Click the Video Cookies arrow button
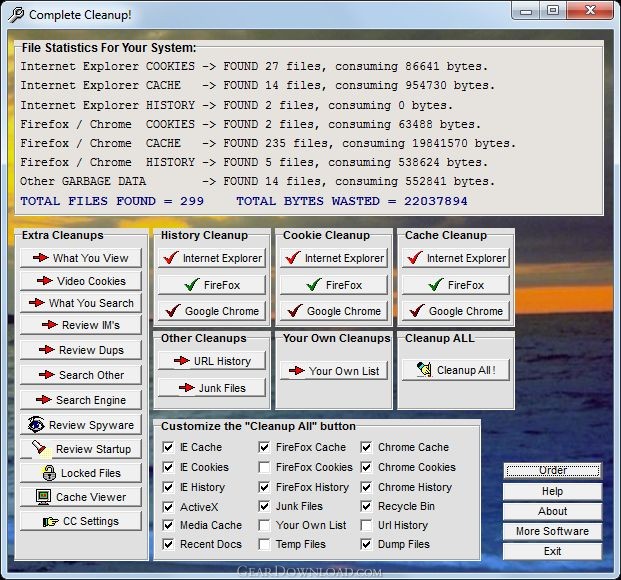This screenshot has height=580, width=621. click(x=81, y=281)
